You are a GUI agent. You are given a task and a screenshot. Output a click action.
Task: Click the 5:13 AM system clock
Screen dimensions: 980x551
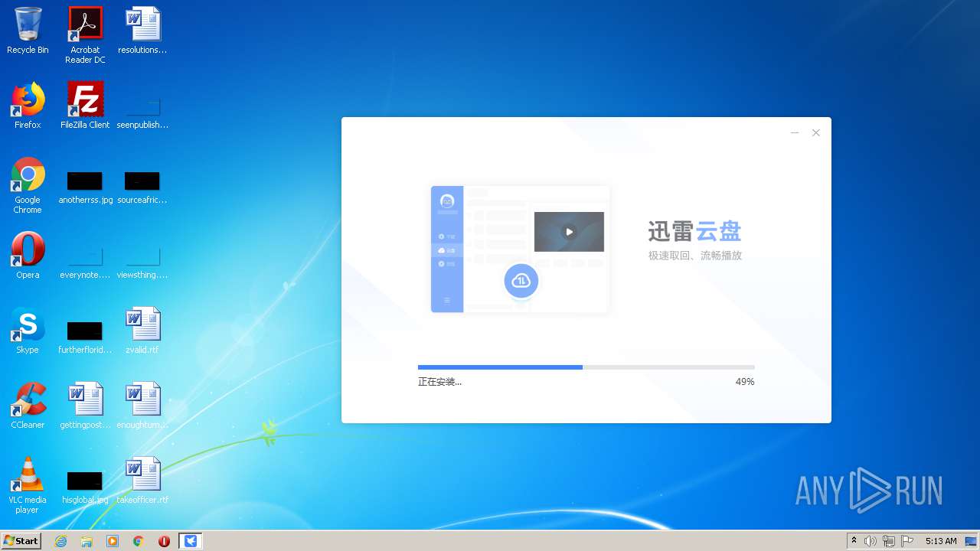[941, 541]
